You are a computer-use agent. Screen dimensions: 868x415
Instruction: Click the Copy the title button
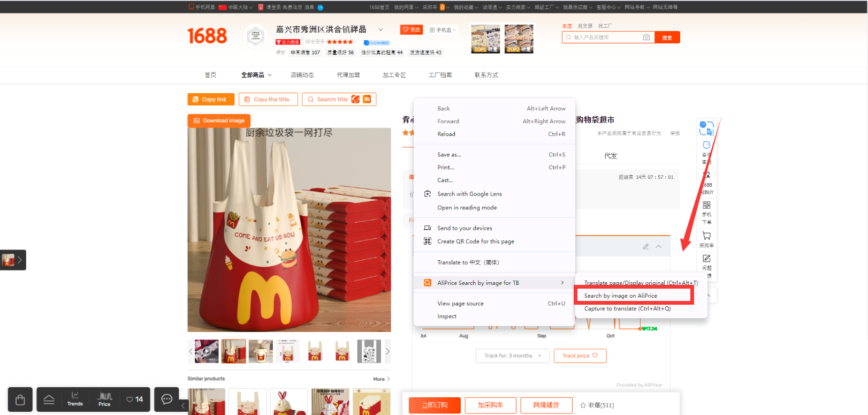pos(268,100)
